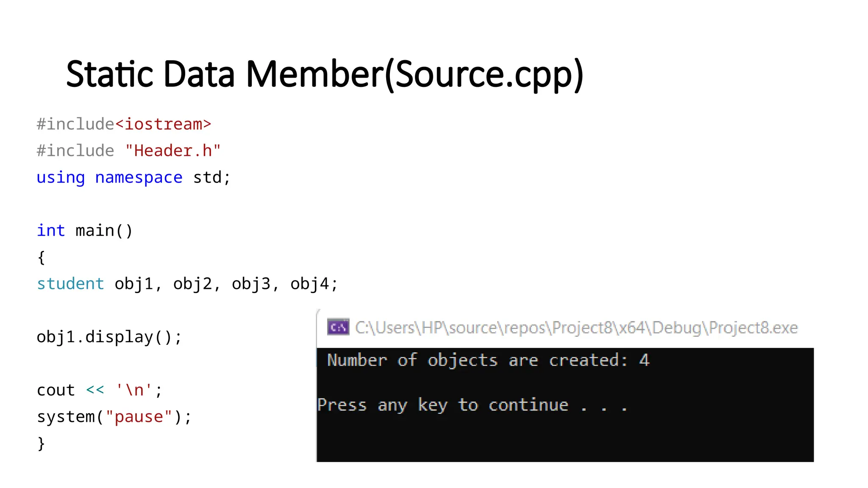The width and height of the screenshot is (868, 488).
Task: Click the using namespace std line
Action: pos(134,177)
